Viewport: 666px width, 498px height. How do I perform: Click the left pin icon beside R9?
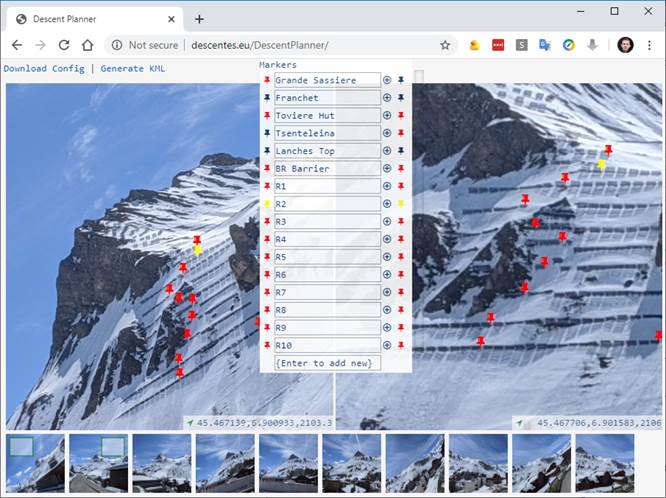[267, 328]
